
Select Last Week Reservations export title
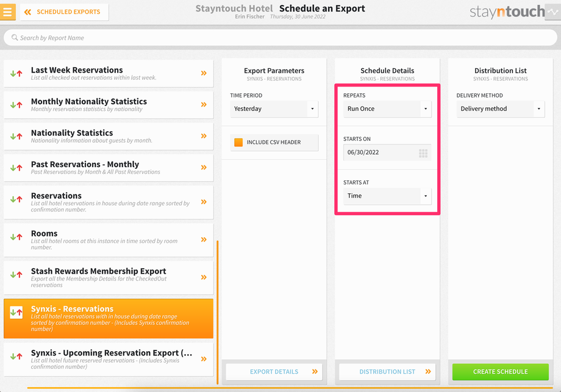[77, 70]
